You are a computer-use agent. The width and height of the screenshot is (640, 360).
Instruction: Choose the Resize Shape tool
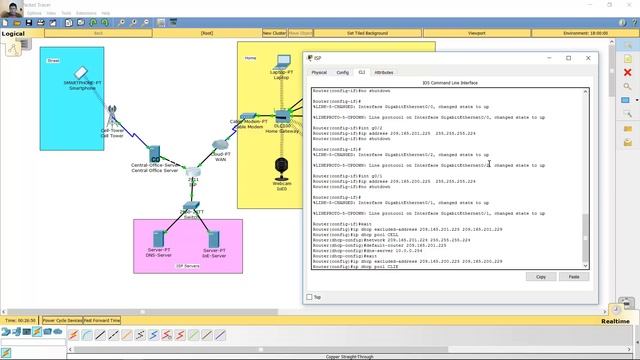coord(628,114)
